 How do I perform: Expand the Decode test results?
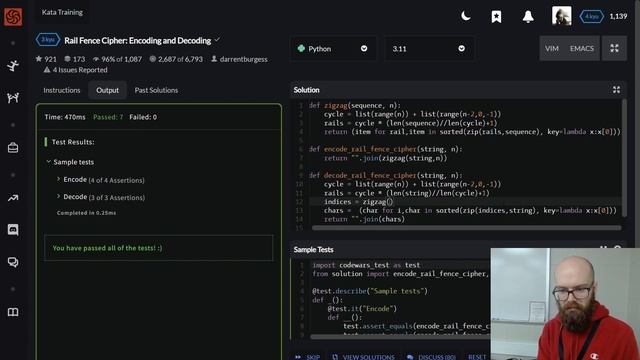(x=101, y=197)
